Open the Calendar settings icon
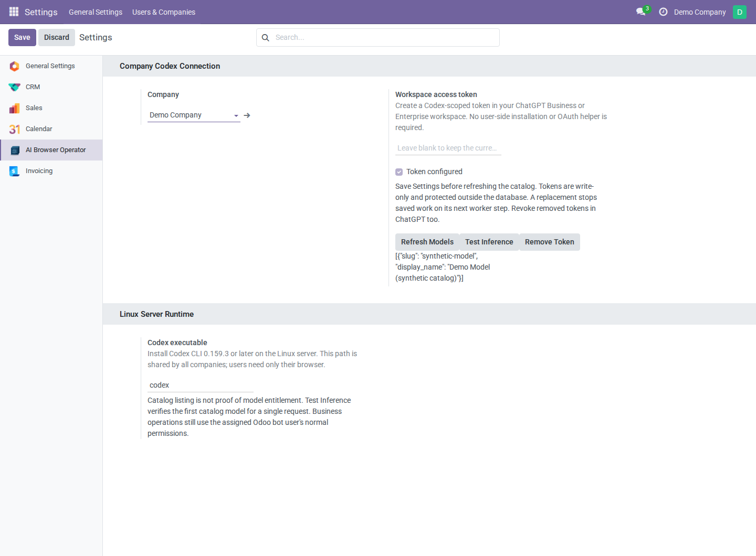 coord(15,129)
